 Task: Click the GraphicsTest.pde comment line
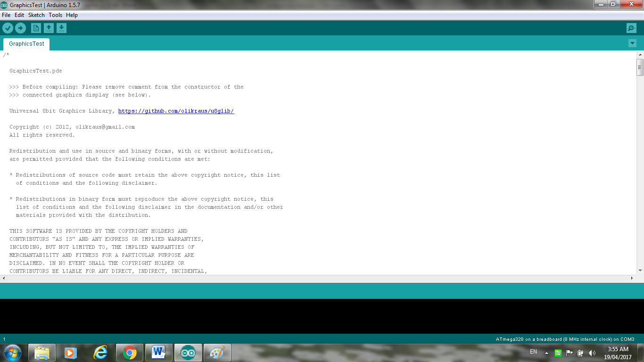tap(36, 71)
